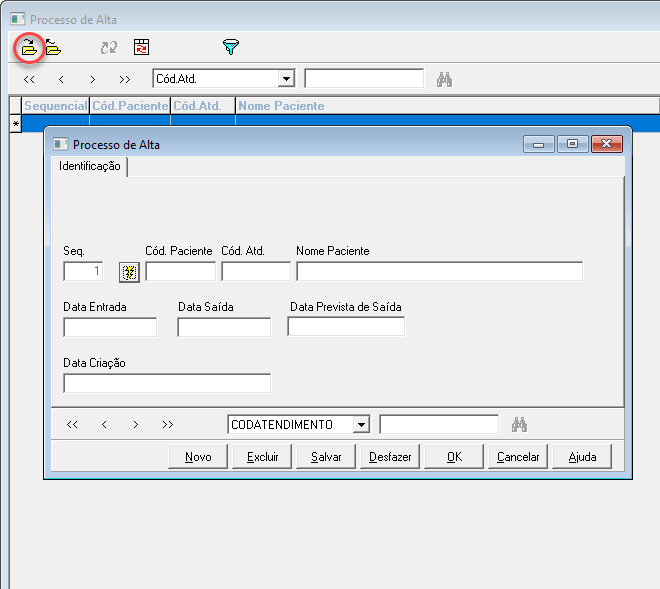Click the Salvar button

click(326, 457)
